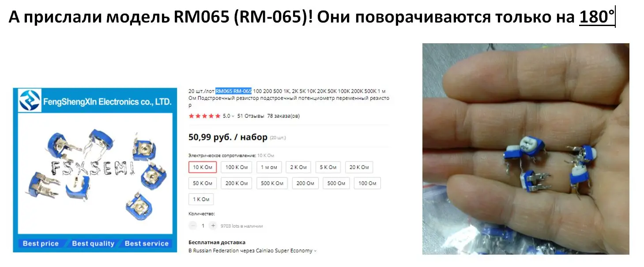Select the 50 К Ом variant
The height and width of the screenshot is (267, 644).
click(x=203, y=183)
